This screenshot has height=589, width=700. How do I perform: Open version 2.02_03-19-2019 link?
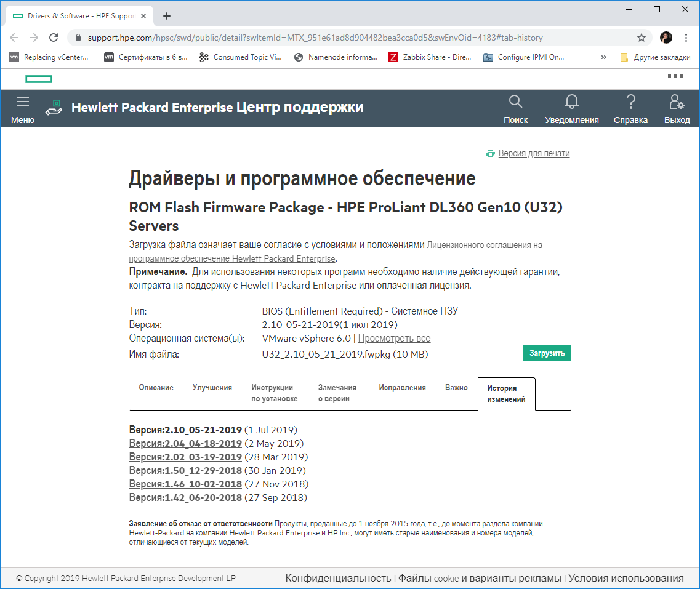pyautogui.click(x=185, y=457)
